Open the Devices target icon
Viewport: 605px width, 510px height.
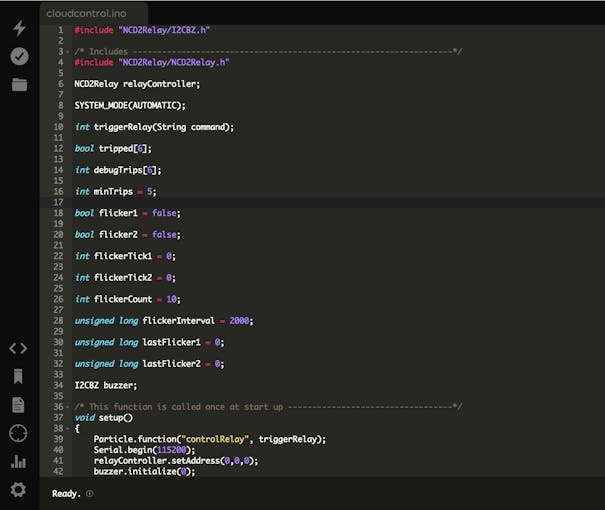pyautogui.click(x=18, y=433)
